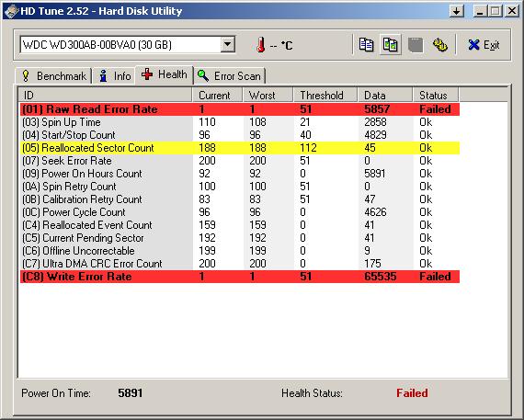This screenshot has height=420, width=524.
Task: Select the Reallocated Event Count row
Action: tap(240, 225)
